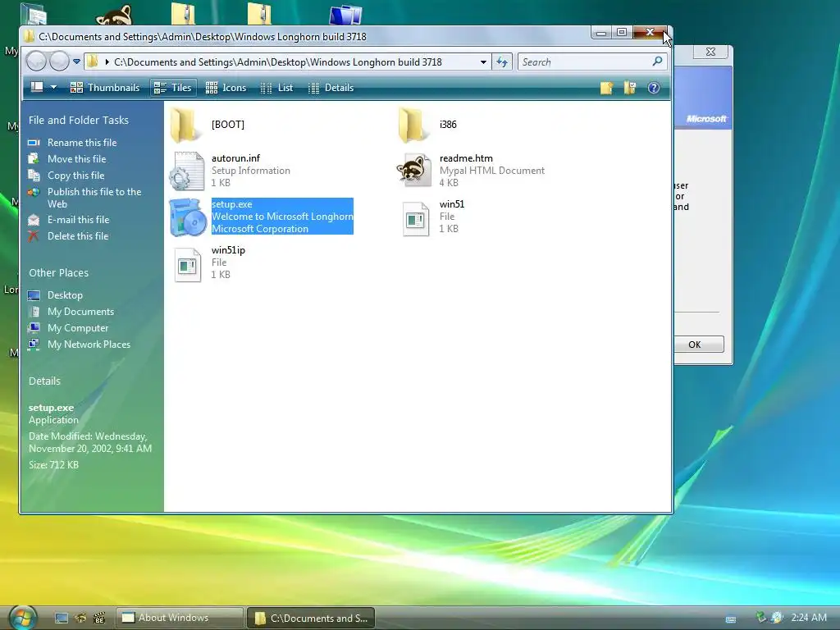Maximize the Explorer window
This screenshot has height=630, width=840.
(622, 32)
